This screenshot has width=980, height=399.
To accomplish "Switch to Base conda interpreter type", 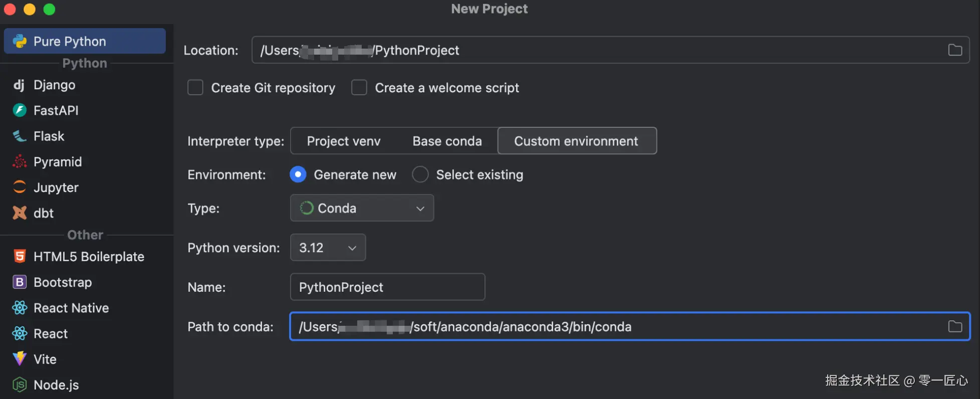I will coord(447,141).
